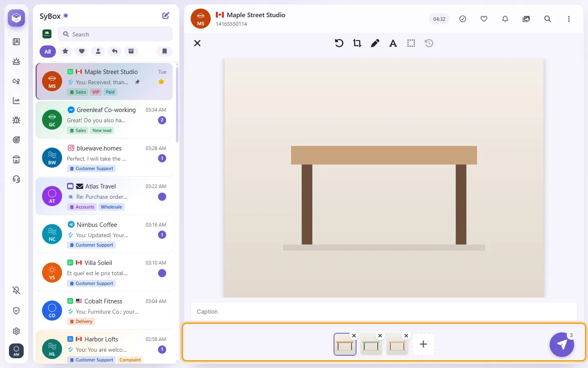Send the three attached images
588x368 pixels.
click(562, 345)
